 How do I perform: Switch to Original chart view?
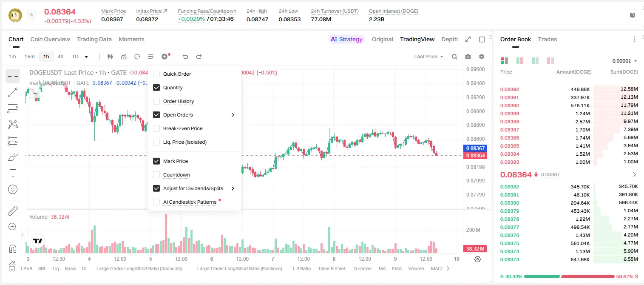[x=383, y=39]
